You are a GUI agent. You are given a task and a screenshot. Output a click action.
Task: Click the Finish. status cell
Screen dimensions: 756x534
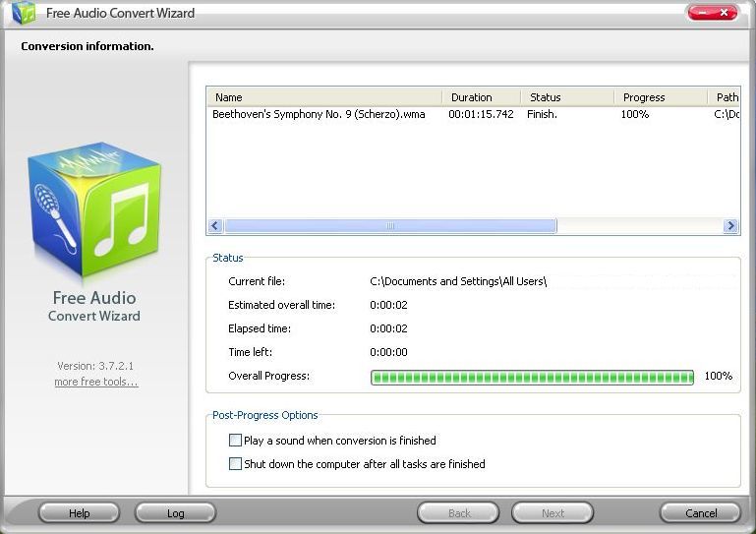[542, 114]
